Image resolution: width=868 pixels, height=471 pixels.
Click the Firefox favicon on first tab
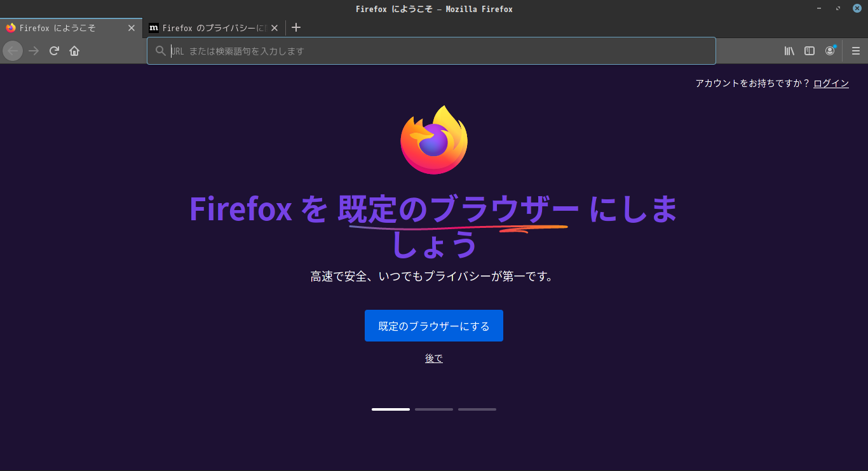[11, 28]
